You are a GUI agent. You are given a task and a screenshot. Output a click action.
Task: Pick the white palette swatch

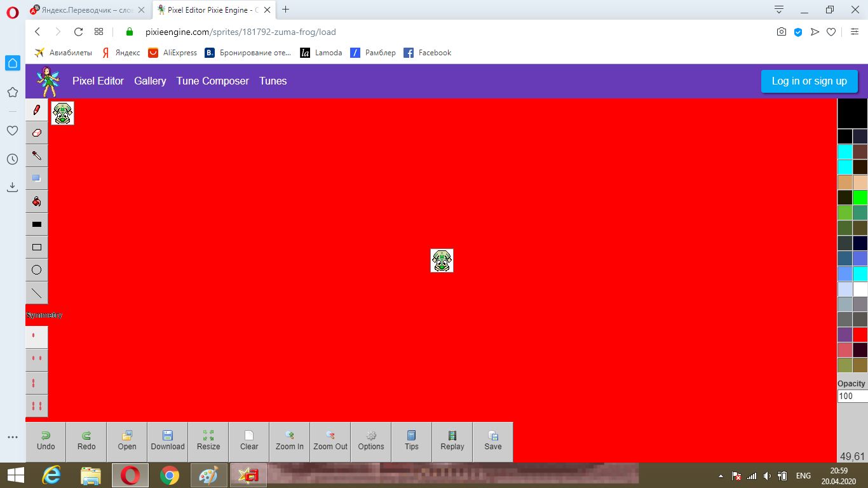click(x=860, y=289)
